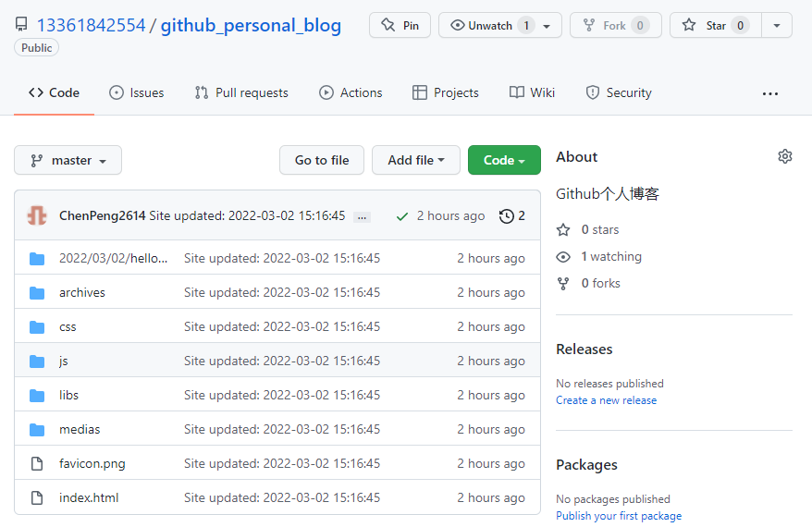Open the ChenPeng2614 commit author link
Screen dimensions: 812x527
(x=102, y=215)
